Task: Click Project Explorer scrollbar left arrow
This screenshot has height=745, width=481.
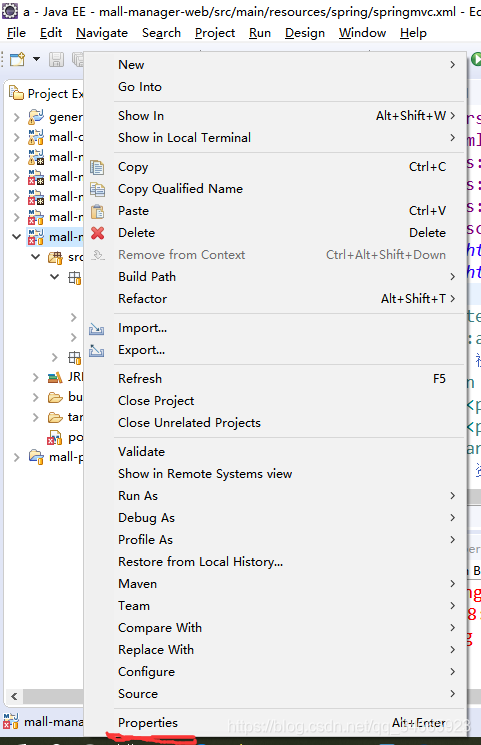Action: pos(14,697)
